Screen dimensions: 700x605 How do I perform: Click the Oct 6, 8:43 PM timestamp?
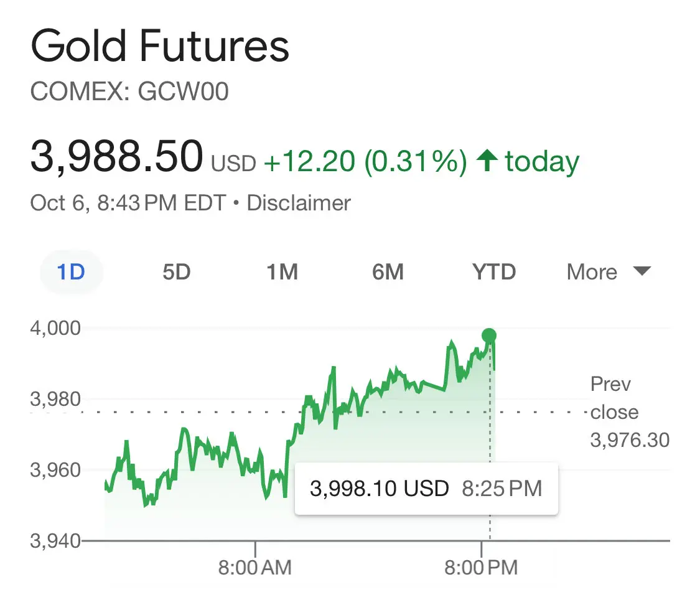128,203
